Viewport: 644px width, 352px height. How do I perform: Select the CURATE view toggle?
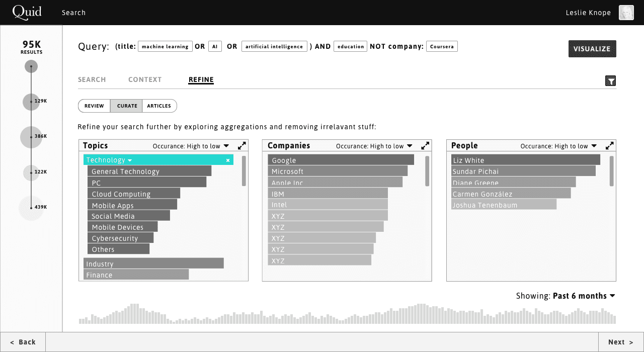[x=127, y=106]
